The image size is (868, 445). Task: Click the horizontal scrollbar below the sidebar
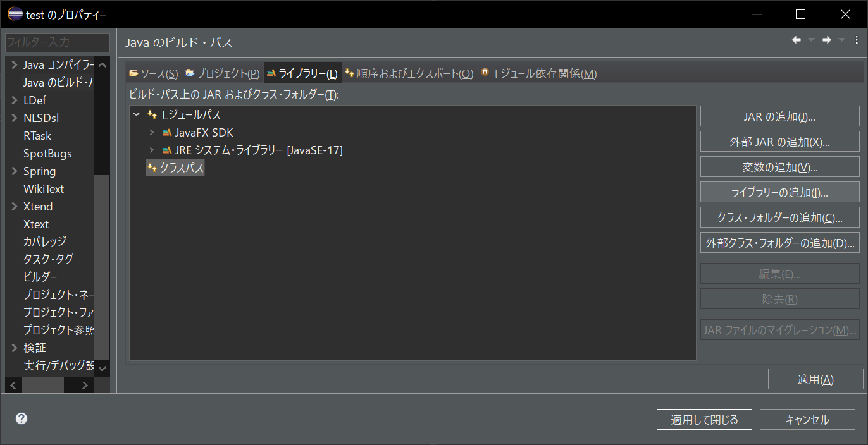pyautogui.click(x=42, y=384)
